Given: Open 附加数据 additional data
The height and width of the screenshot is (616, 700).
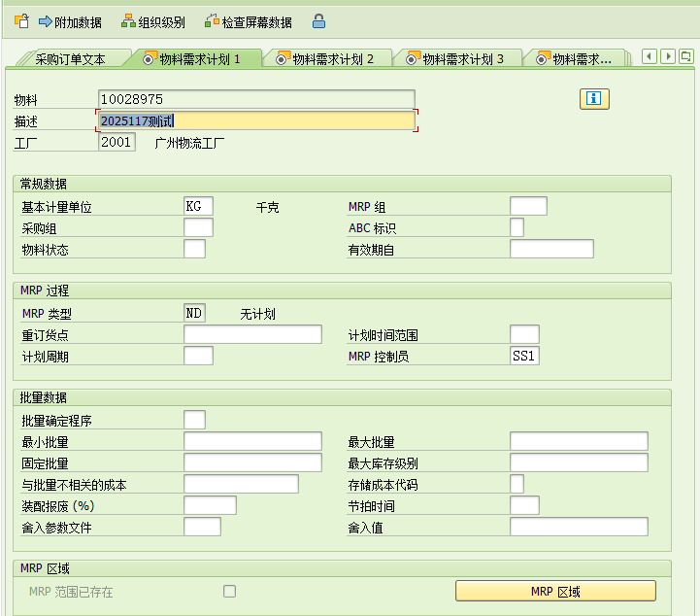Looking at the screenshot, I should pyautogui.click(x=70, y=21).
